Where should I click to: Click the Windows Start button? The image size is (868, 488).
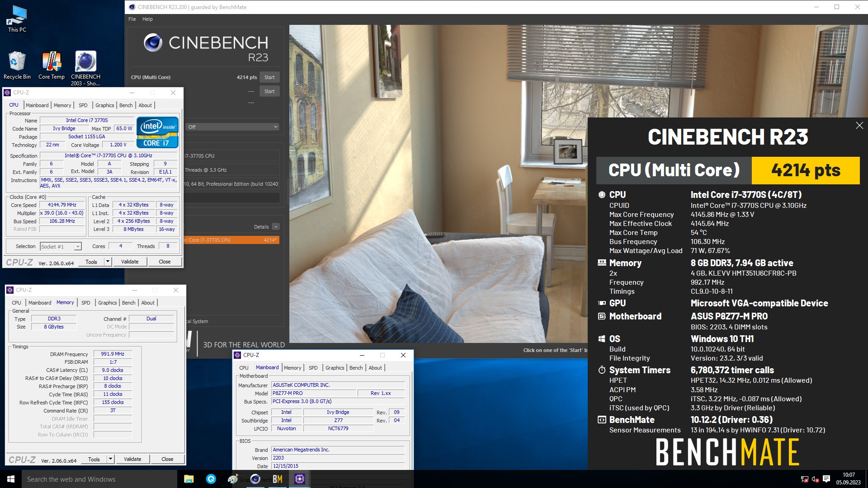pos(11,479)
